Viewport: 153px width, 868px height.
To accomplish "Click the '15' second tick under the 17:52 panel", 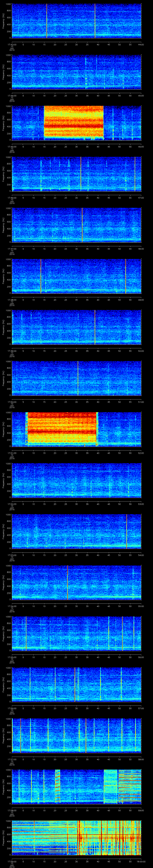I will click(44, 504).
